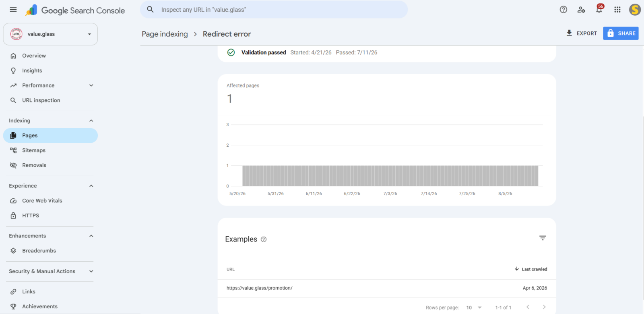Collapse the Indexing section
This screenshot has height=314, width=644.
tap(91, 121)
